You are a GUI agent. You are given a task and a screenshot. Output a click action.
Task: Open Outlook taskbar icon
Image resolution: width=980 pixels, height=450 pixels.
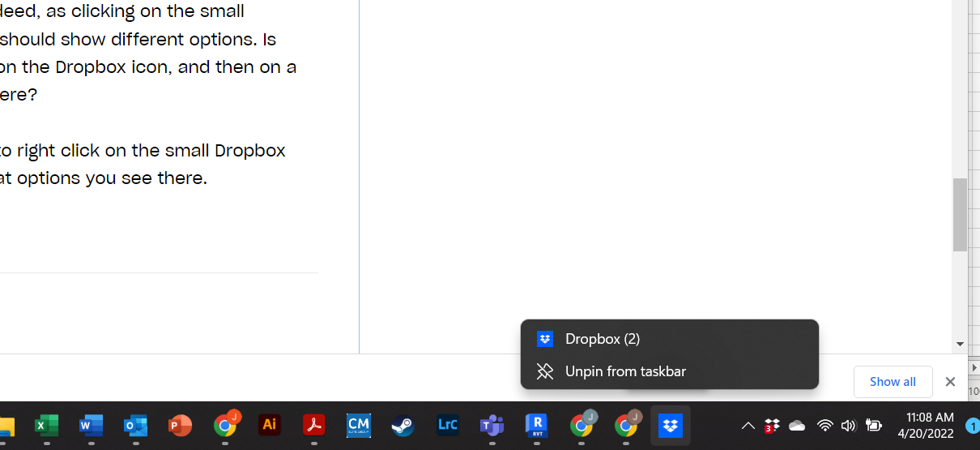[x=135, y=425]
